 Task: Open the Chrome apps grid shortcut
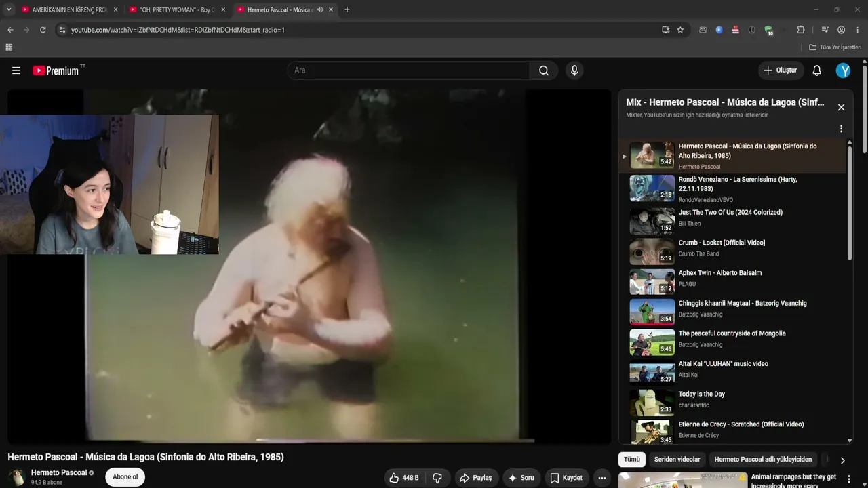[9, 47]
